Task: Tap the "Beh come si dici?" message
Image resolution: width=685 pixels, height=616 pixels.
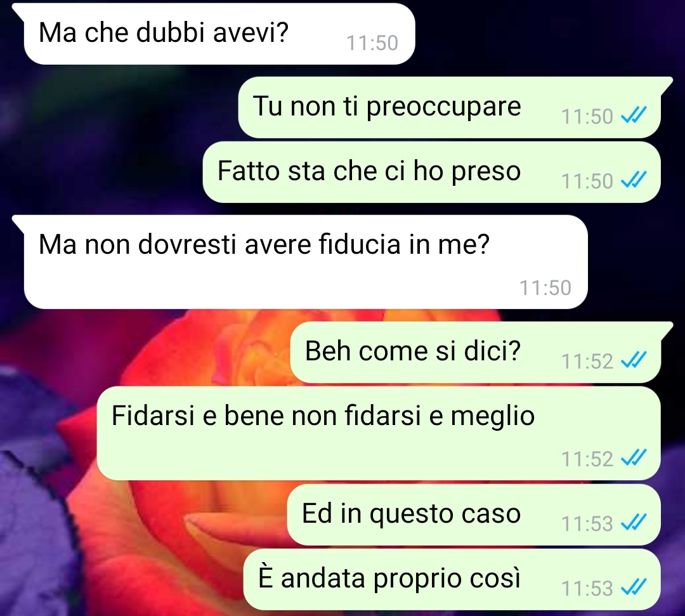Action: coord(476,352)
